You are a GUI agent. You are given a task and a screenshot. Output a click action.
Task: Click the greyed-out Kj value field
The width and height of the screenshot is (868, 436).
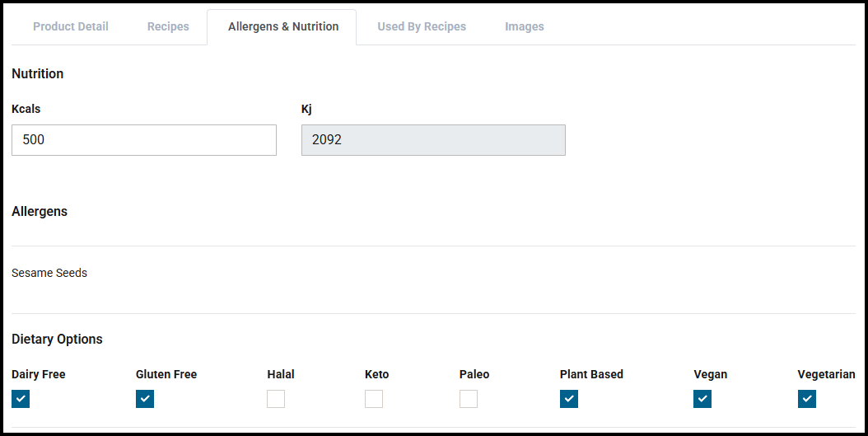[x=433, y=140]
